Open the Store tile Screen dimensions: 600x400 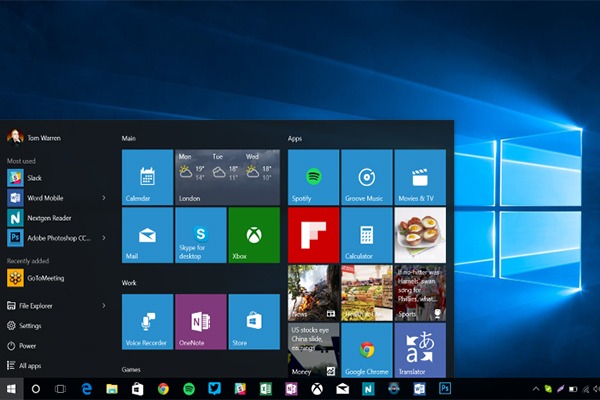254,322
